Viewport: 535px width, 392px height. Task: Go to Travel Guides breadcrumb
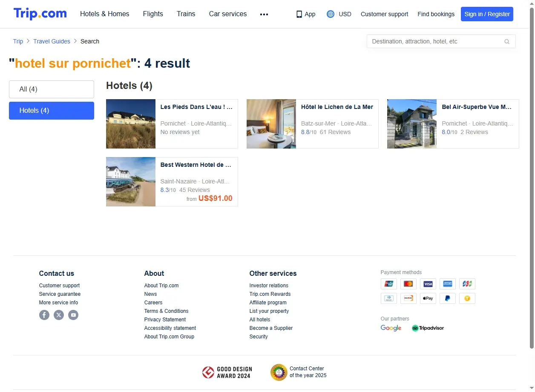point(52,41)
